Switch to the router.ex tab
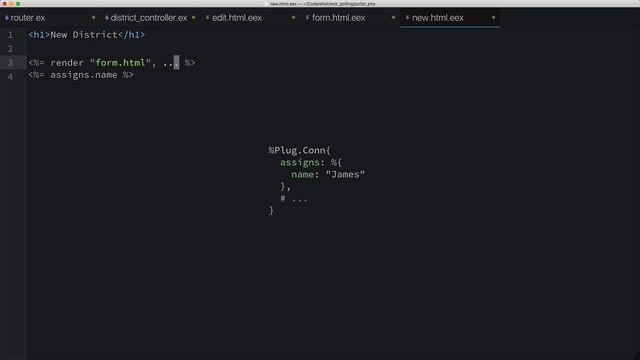This screenshot has width=640, height=360. [x=49, y=18]
